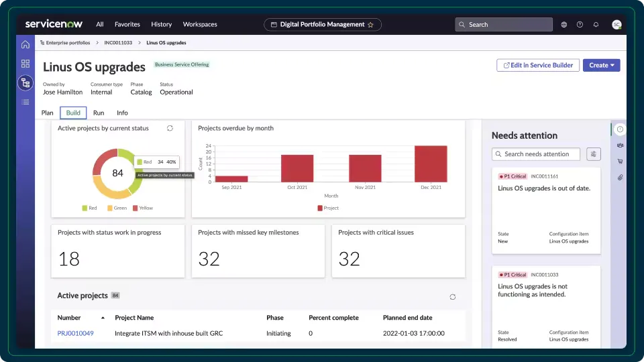This screenshot has height=362, width=644.
Task: Refresh the Active projects list
Action: pyautogui.click(x=453, y=297)
